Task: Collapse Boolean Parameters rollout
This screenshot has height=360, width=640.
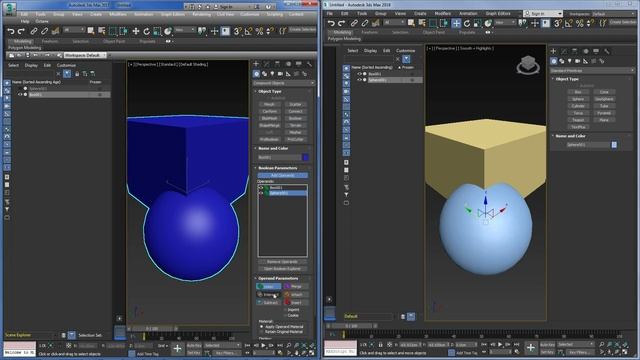Action: click(x=277, y=168)
